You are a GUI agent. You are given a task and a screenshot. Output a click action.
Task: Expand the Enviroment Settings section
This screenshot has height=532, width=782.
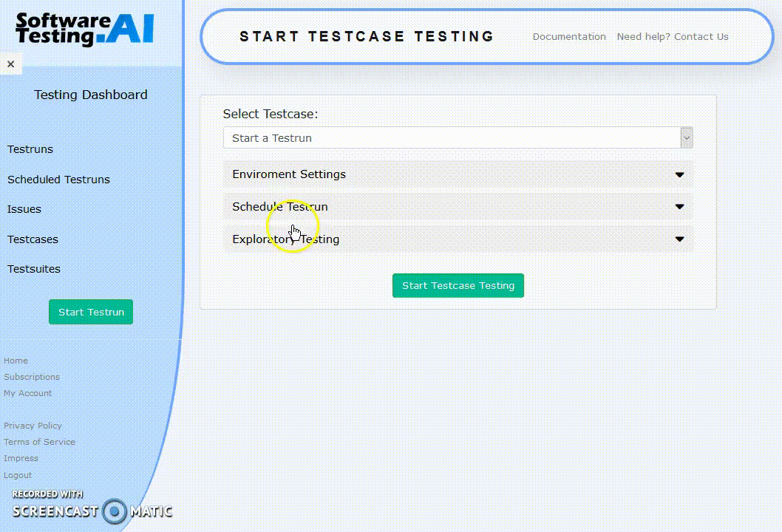coord(458,174)
